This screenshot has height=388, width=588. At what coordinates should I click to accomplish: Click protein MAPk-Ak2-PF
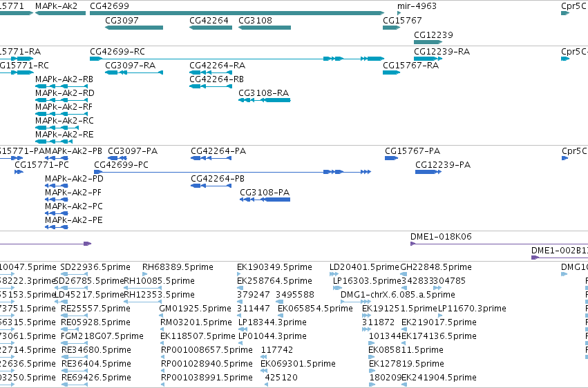[57, 200]
